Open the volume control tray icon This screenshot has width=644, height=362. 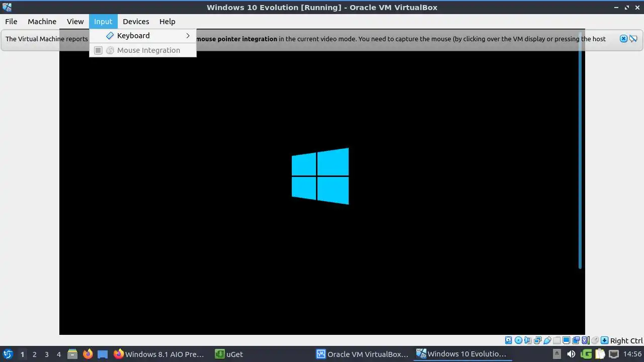(571, 354)
